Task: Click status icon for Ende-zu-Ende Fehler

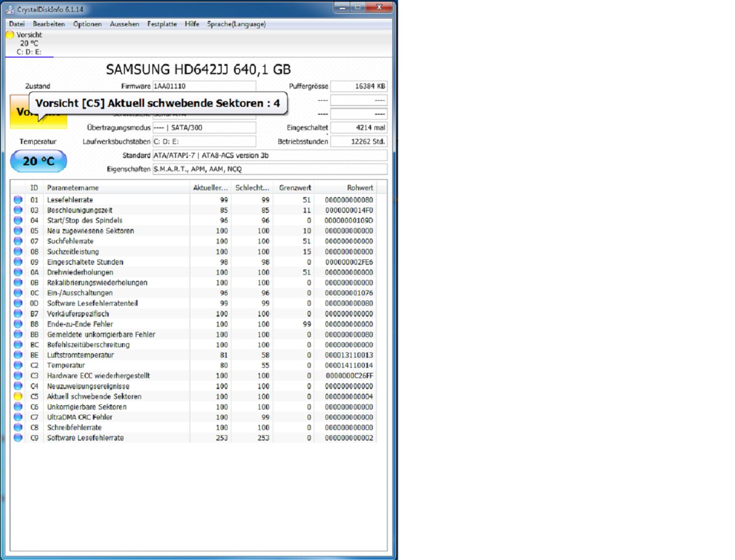Action: tap(18, 324)
